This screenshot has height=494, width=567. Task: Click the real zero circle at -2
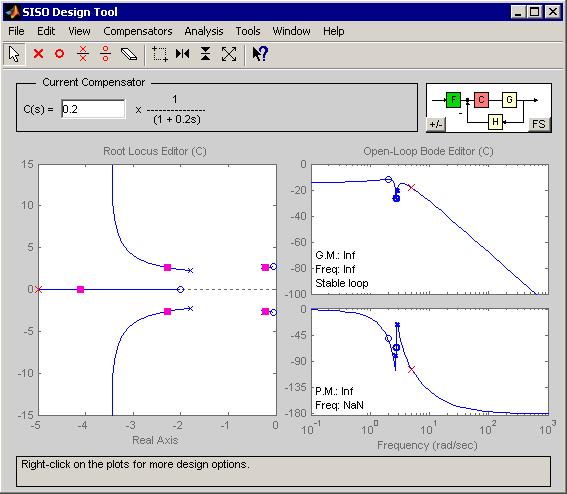pos(180,289)
